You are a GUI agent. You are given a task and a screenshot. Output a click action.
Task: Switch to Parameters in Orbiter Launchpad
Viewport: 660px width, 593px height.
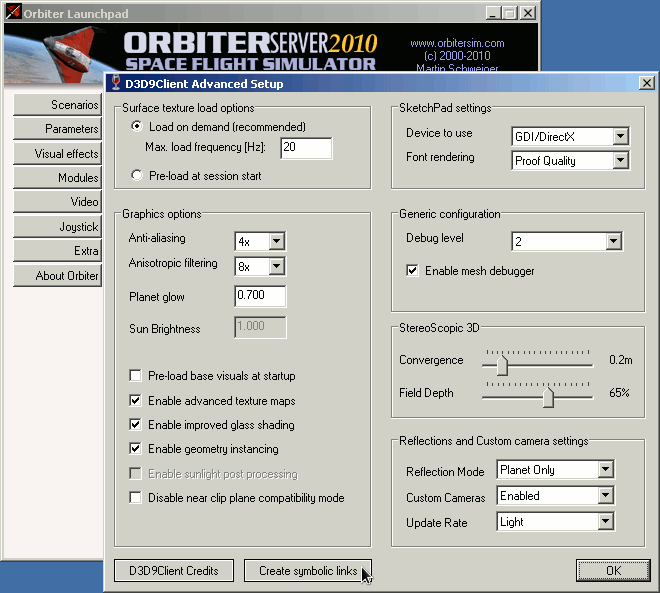click(58, 129)
